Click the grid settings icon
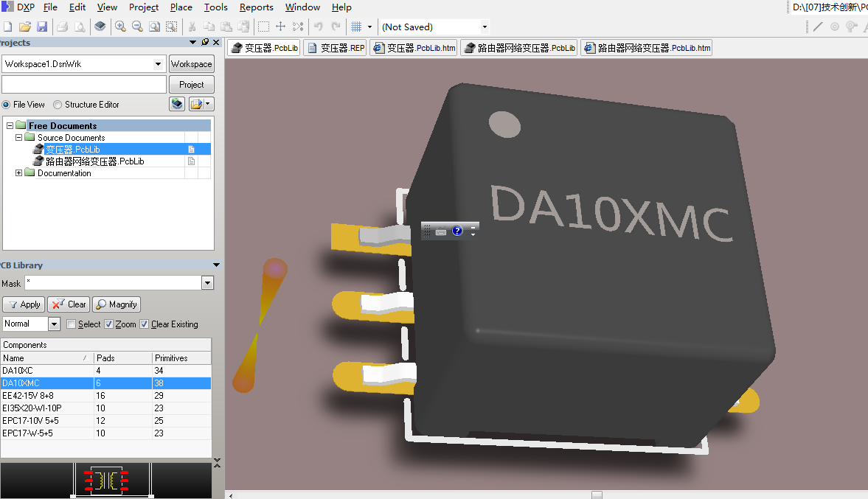 point(356,27)
